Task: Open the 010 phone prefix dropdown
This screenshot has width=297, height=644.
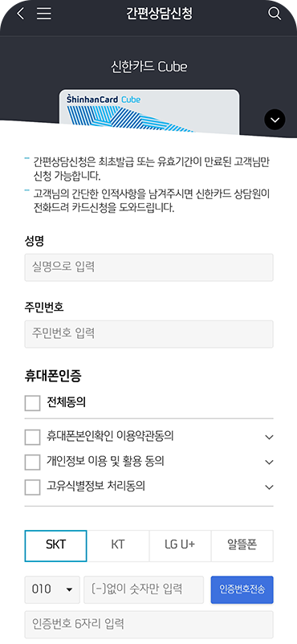Action: (x=52, y=589)
